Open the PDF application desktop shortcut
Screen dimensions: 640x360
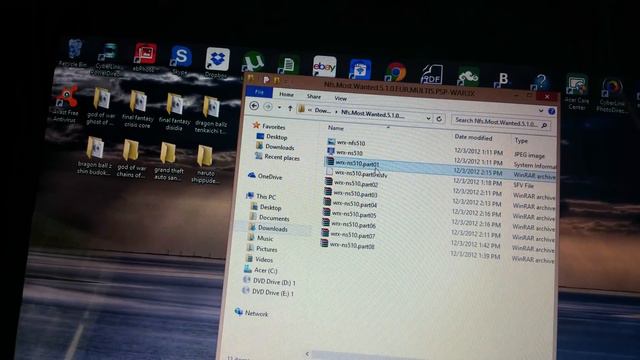[x=432, y=74]
